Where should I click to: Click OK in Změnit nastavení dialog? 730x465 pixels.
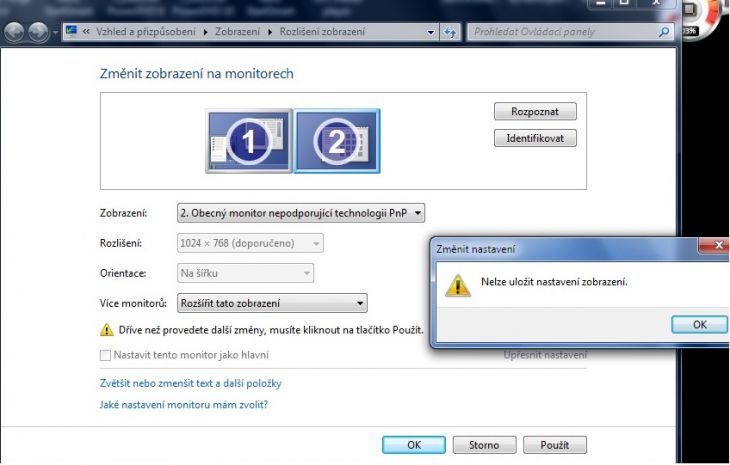coord(699,324)
